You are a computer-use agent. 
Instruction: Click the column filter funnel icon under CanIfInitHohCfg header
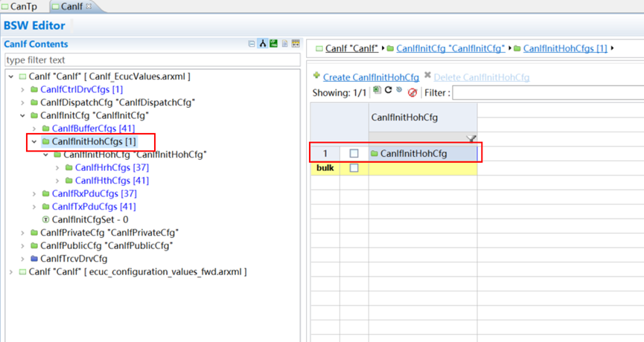point(471,138)
